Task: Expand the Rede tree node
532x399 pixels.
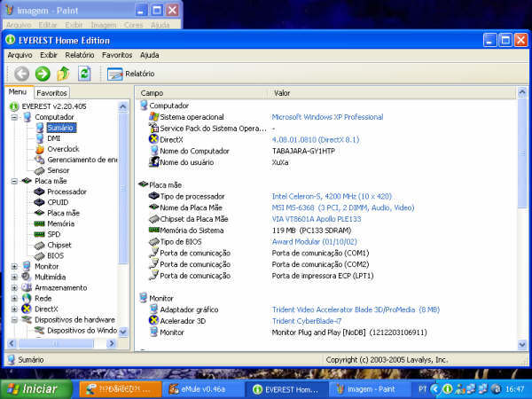Action: pos(14,299)
